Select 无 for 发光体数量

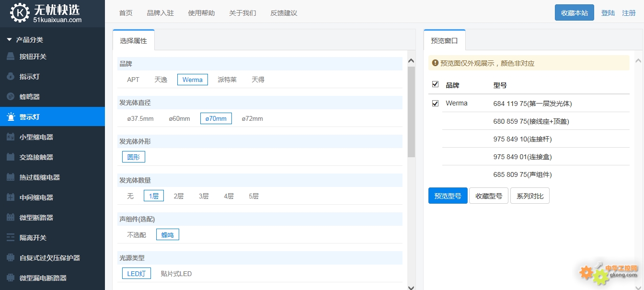[x=130, y=196]
